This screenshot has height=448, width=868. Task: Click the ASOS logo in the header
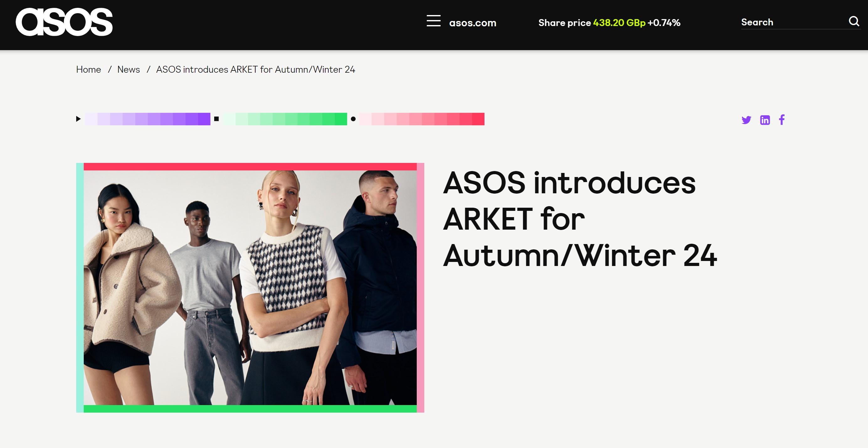tap(64, 22)
